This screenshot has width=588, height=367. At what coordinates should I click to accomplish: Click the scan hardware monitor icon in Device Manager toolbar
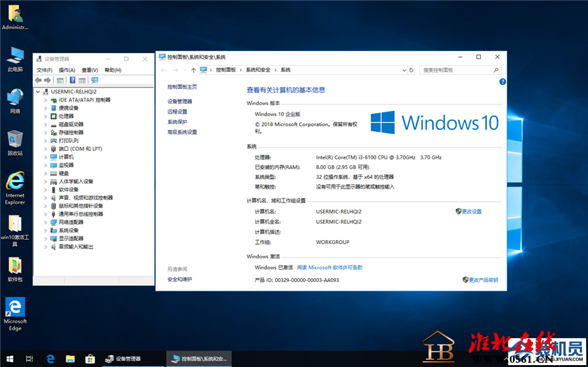(95, 80)
